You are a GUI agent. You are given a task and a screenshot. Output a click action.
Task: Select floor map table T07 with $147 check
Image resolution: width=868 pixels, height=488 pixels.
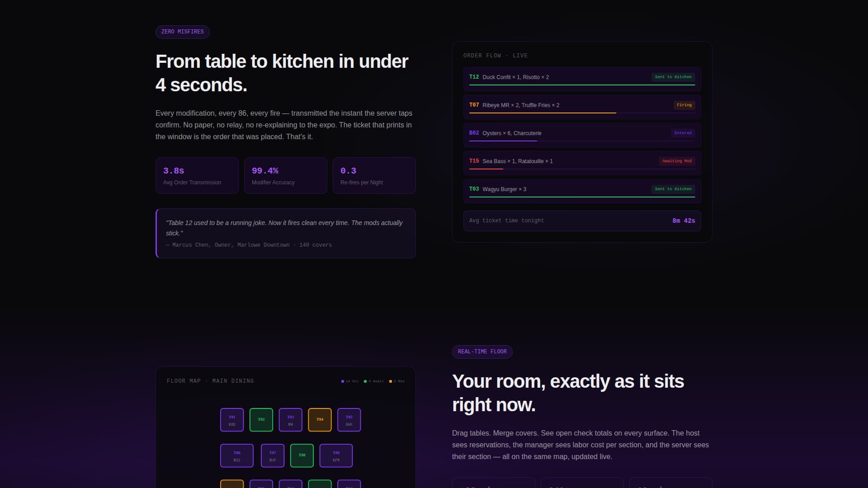pos(273,455)
